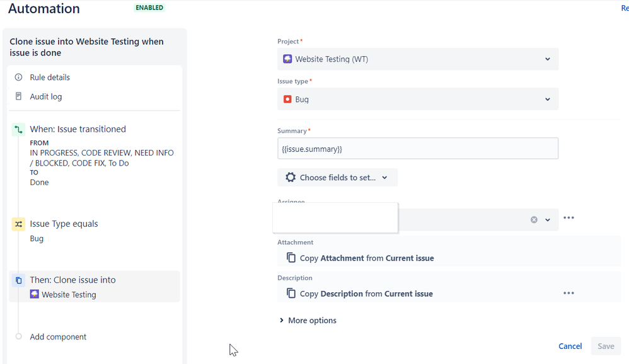Click the rule title Clone issue into Website Testing

pyautogui.click(x=86, y=47)
